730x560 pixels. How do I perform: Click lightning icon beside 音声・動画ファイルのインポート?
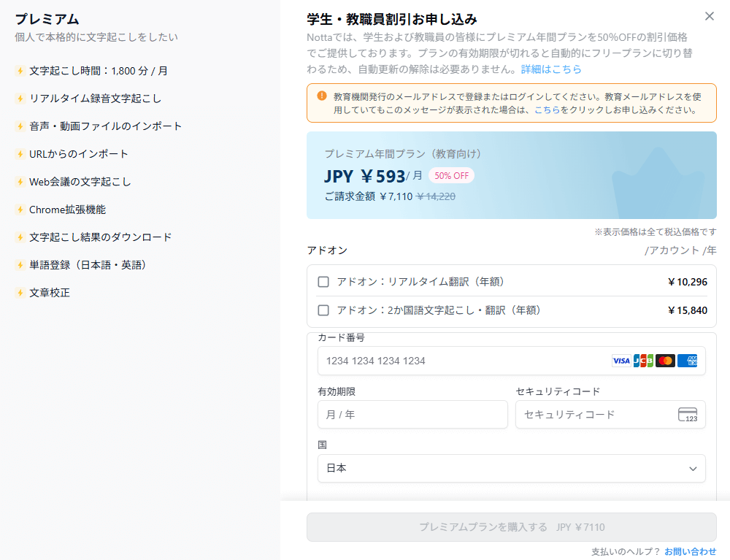(x=20, y=126)
